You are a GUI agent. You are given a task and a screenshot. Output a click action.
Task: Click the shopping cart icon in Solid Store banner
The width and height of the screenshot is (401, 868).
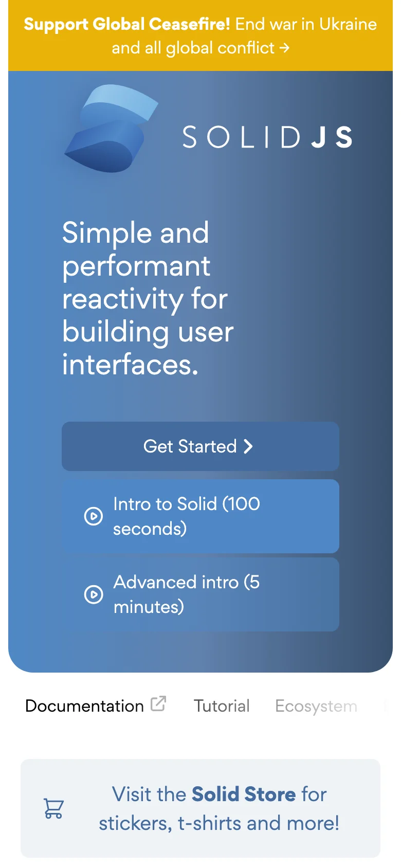point(52,807)
